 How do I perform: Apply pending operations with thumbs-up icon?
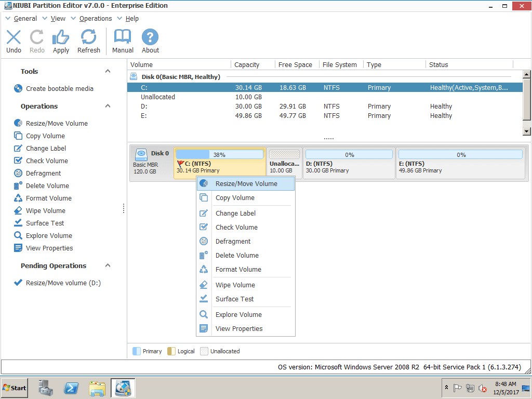point(61,37)
